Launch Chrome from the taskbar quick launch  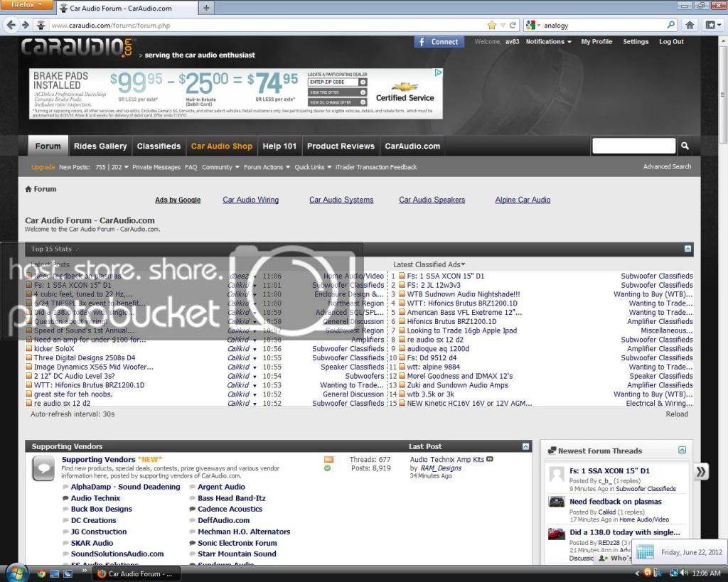pos(41,573)
